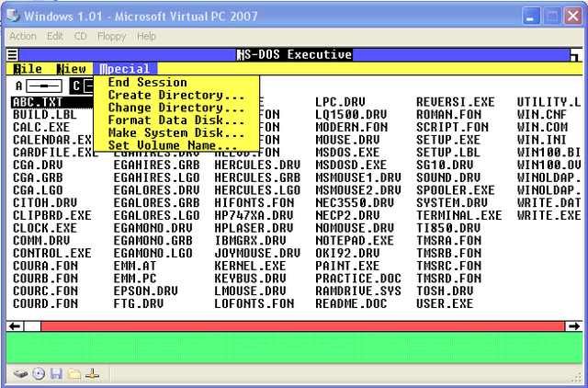Click the floppy disk status icon
The height and width of the screenshot is (388, 588).
coord(56,373)
